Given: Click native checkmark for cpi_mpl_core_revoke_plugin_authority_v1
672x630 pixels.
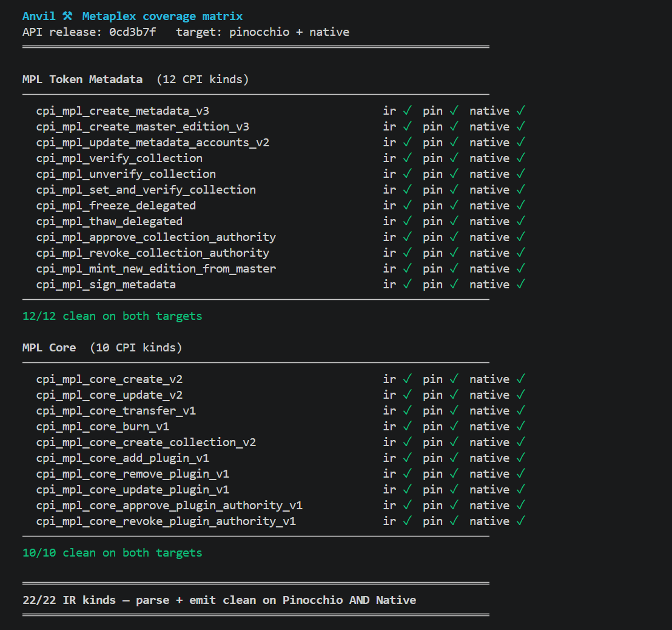Looking at the screenshot, I should [x=521, y=521].
